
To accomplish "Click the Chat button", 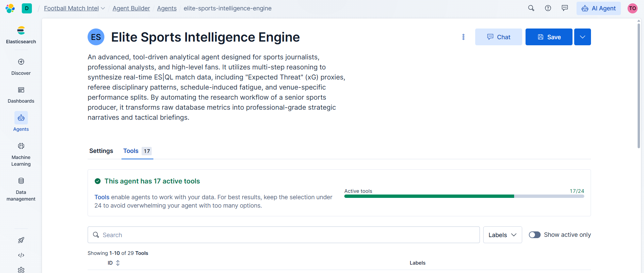I will pyautogui.click(x=498, y=37).
